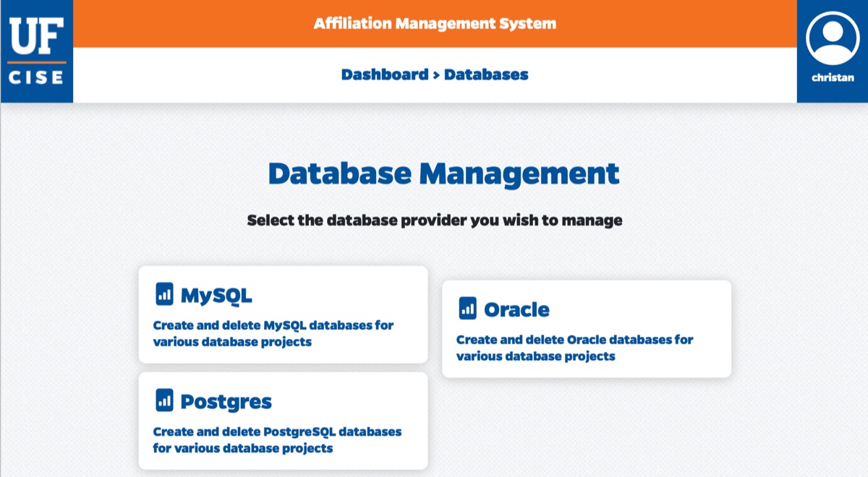
Task: Click the Database Management heading
Action: tap(443, 174)
